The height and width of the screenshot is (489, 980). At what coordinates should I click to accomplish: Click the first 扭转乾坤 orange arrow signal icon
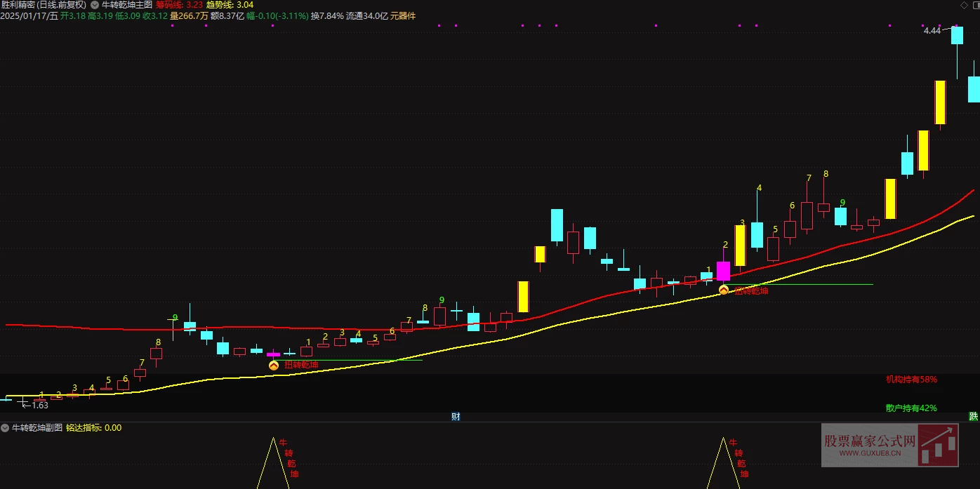274,365
